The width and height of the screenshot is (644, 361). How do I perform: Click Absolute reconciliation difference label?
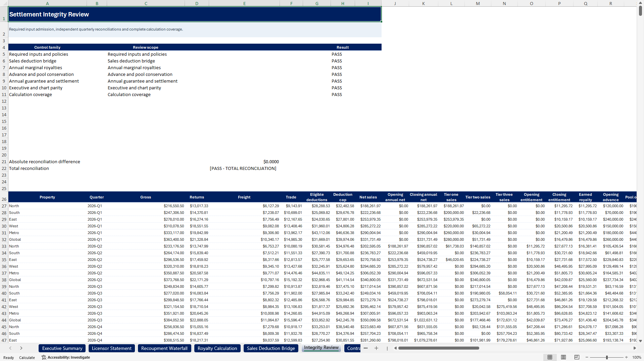[x=45, y=162]
